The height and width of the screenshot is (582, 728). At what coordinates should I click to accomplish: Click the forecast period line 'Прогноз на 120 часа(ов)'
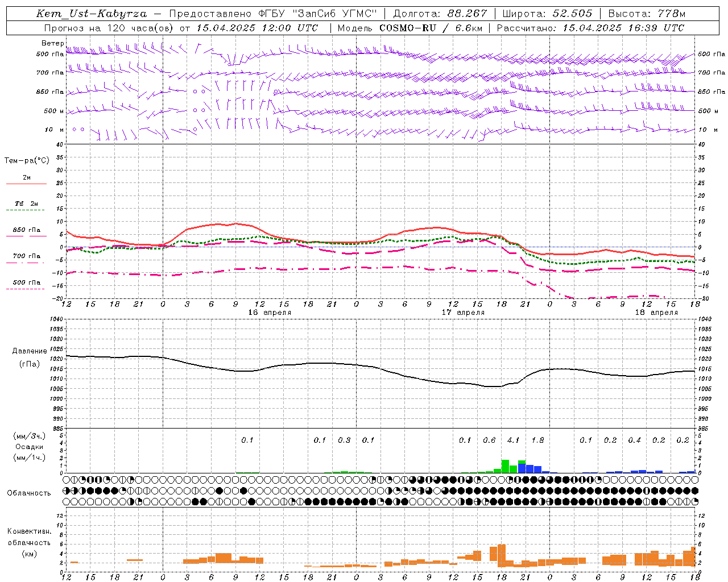(x=110, y=28)
